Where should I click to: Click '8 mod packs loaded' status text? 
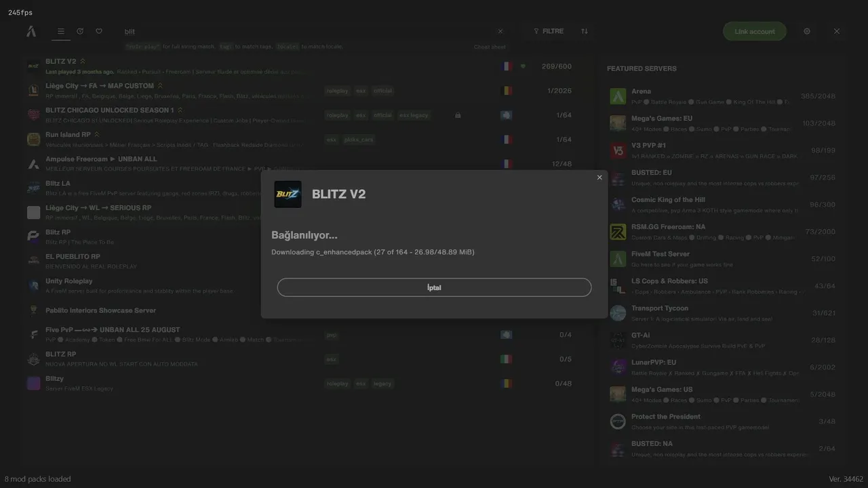(x=37, y=479)
